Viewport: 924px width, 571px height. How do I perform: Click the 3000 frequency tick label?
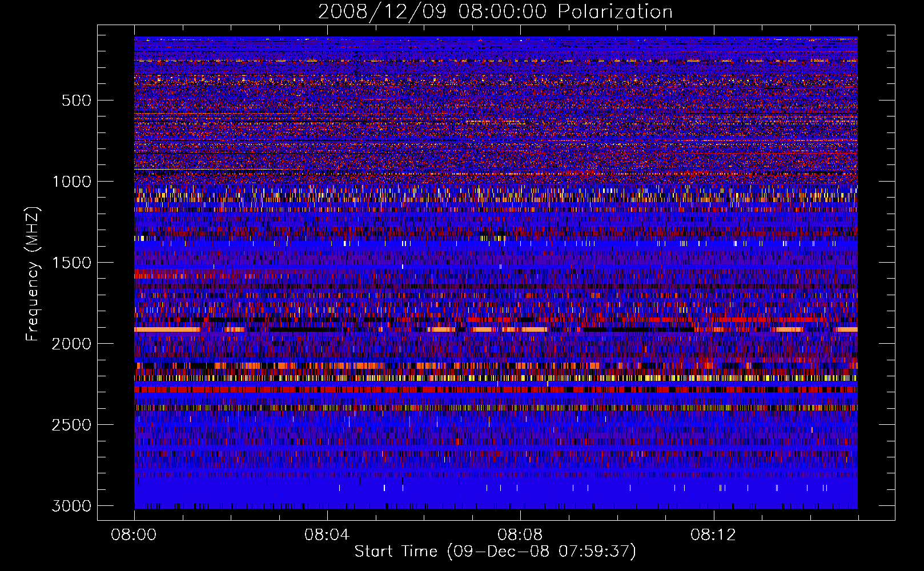pos(71,506)
